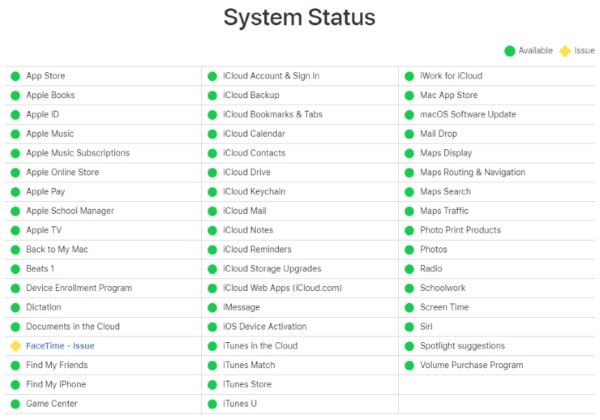Select Documents in the Cloud
Viewport: 600px width, 420px height.
[x=73, y=327]
